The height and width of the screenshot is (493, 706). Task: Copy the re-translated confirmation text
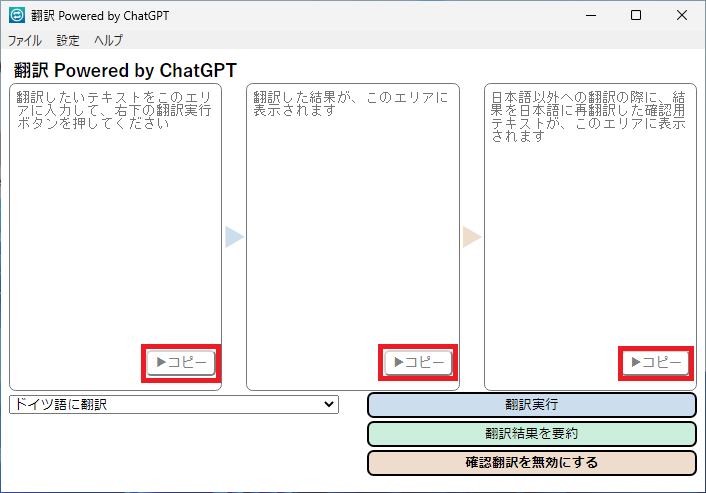[x=656, y=362]
